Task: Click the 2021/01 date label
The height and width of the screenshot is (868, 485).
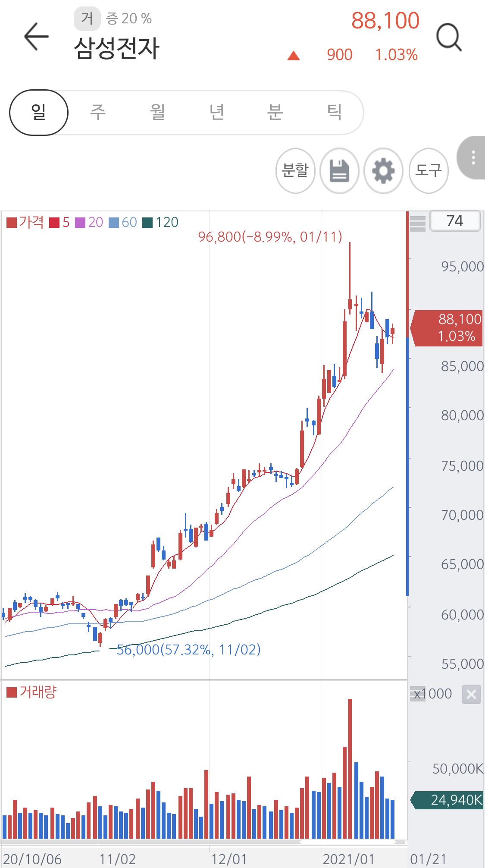Action: (349, 859)
